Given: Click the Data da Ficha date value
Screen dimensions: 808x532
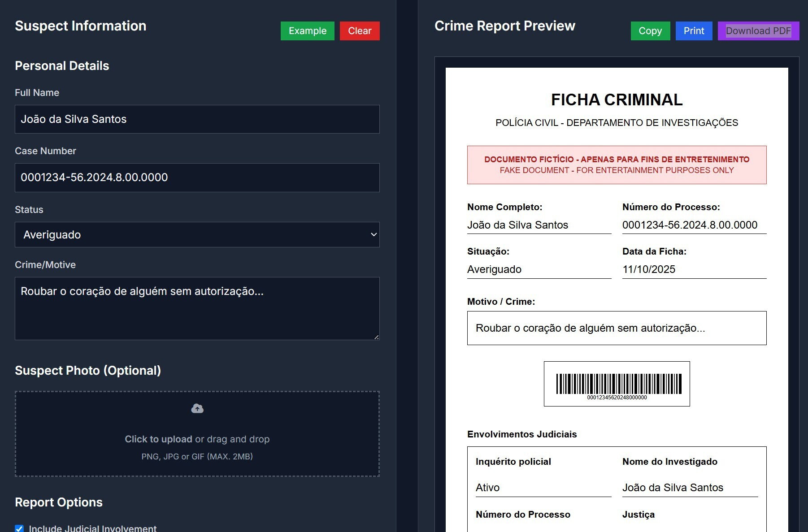Looking at the screenshot, I should point(649,269).
